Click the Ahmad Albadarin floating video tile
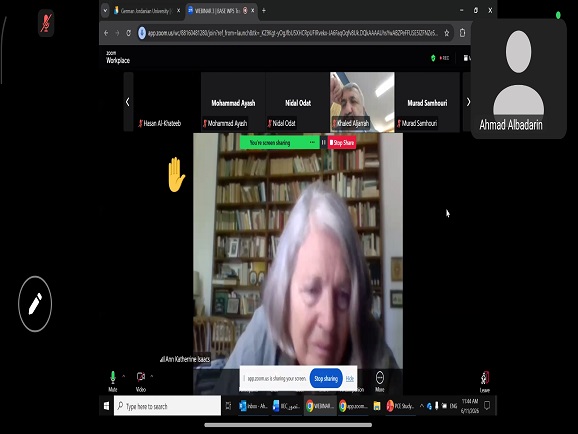Image resolution: width=578 pixels, height=434 pixels. pyautogui.click(x=518, y=80)
